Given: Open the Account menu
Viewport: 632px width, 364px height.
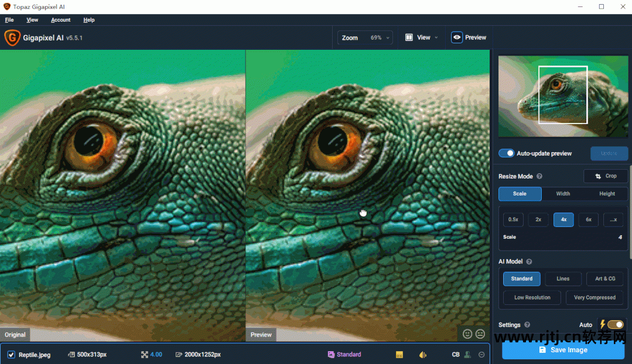Looking at the screenshot, I should pos(61,20).
